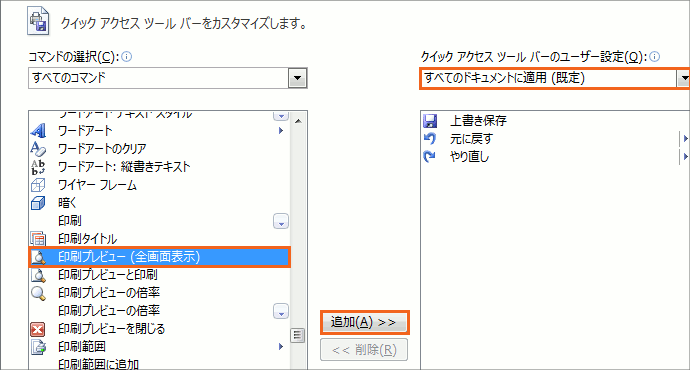The image size is (690, 370).
Task: Expand the ワードアート submenu arrow
Action: coord(281,131)
